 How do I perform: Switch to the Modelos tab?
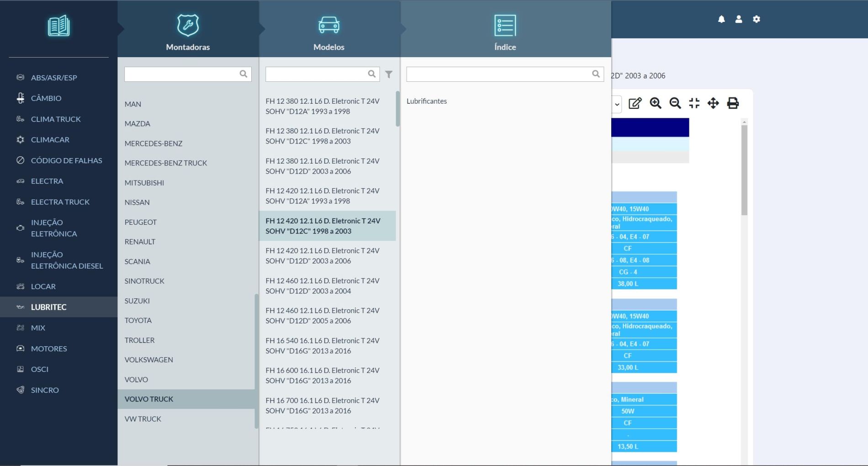329,32
